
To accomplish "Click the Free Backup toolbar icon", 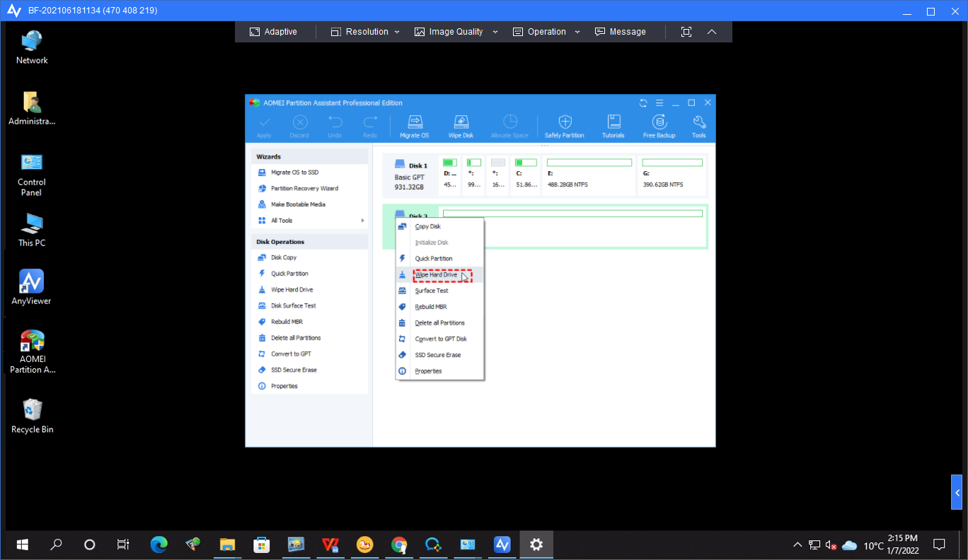I will 659,126.
